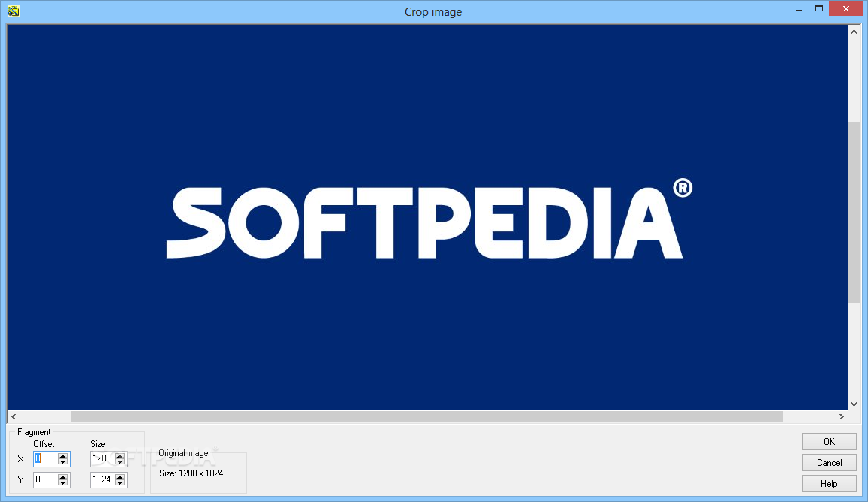The image size is (868, 502).
Task: Decrease the 1024 height size spinner
Action: (119, 482)
